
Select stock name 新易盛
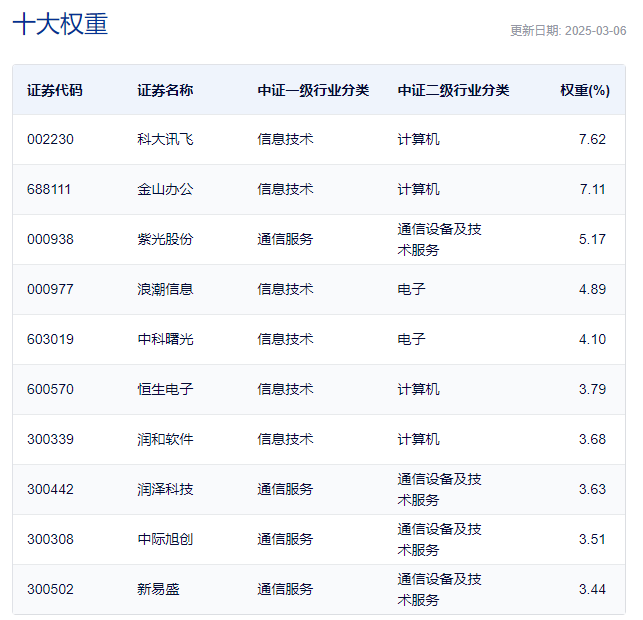[158, 590]
